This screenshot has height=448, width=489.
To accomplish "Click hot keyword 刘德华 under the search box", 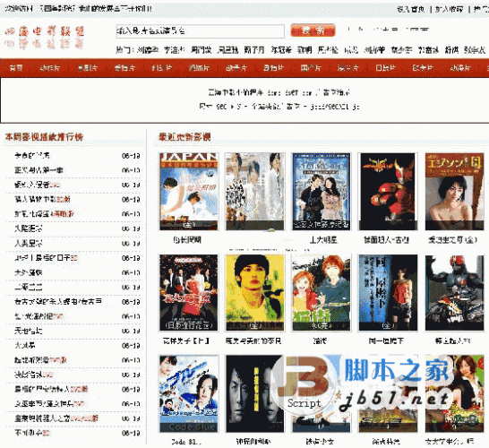I will coord(148,50).
